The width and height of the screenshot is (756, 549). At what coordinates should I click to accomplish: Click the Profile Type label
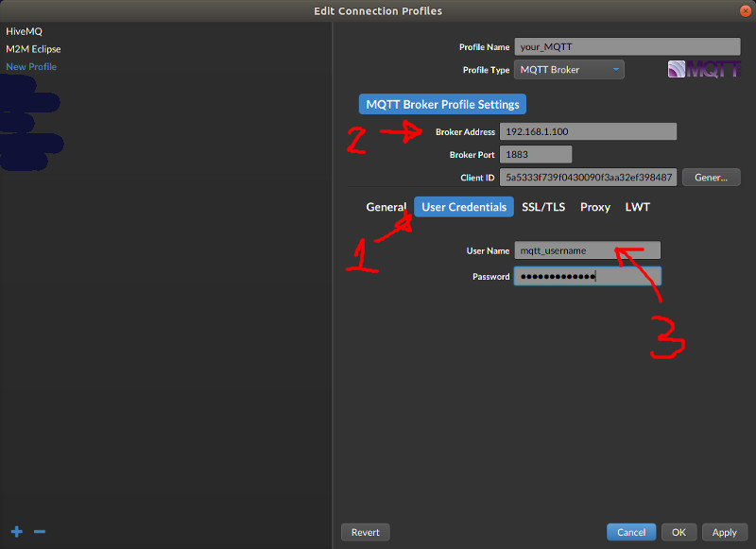click(x=486, y=70)
